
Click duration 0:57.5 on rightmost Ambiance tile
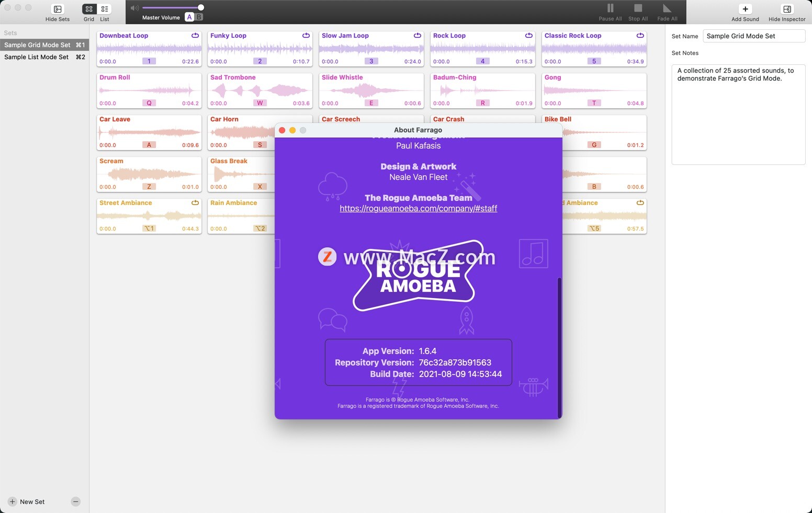[x=635, y=229]
